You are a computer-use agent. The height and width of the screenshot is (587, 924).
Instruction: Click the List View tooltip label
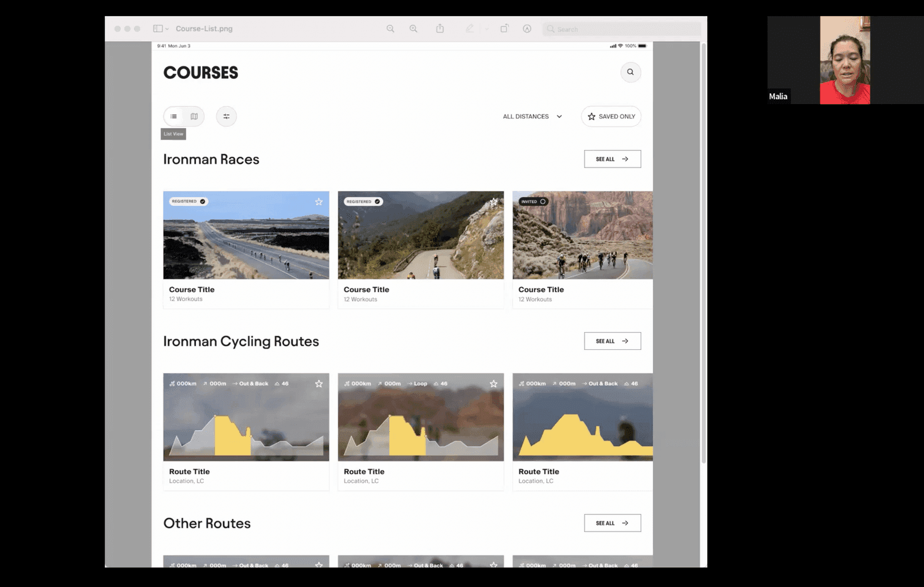click(174, 134)
